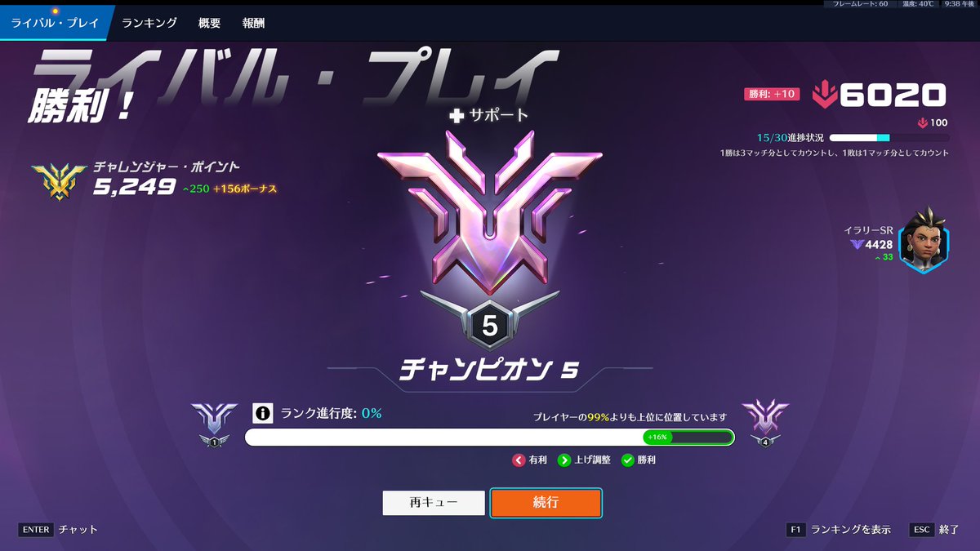The width and height of the screenshot is (980, 551).
Task: Click F1 ランキングを表示 prompt
Action: tap(839, 529)
